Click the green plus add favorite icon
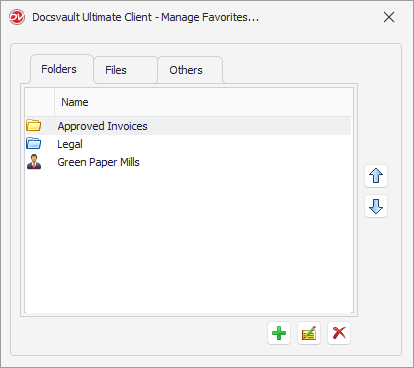This screenshot has width=414, height=368. [x=279, y=333]
